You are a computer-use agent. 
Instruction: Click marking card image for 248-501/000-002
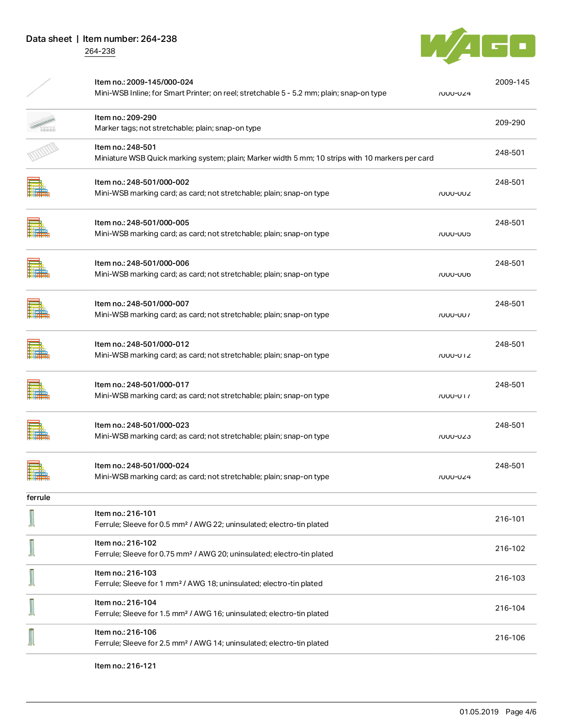[38, 187]
